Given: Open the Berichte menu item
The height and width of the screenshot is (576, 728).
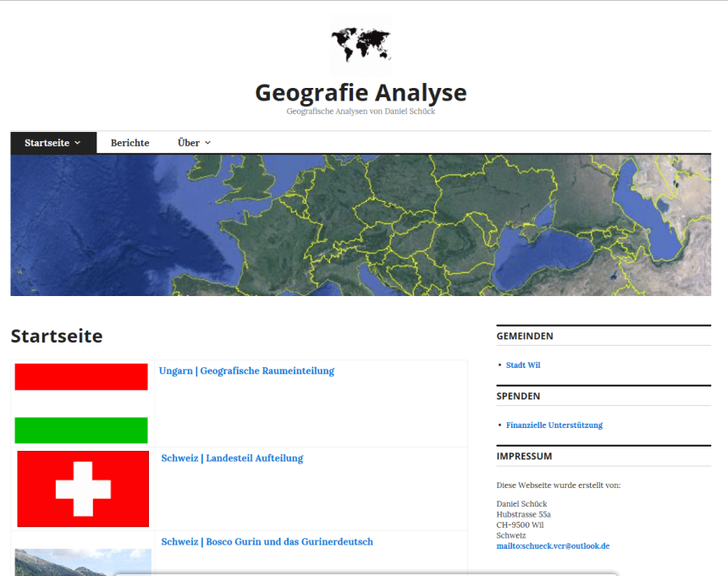Looking at the screenshot, I should (x=130, y=142).
